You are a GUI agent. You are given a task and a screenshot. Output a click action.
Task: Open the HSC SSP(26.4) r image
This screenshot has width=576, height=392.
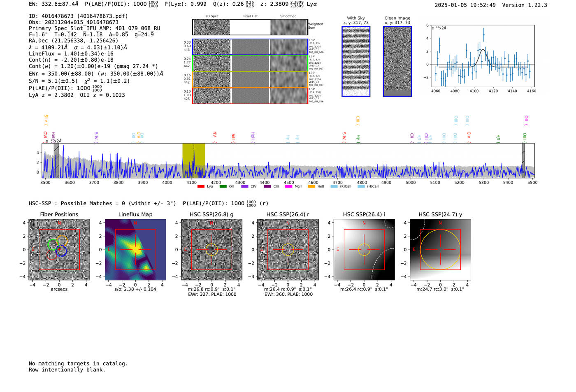pos(288,250)
